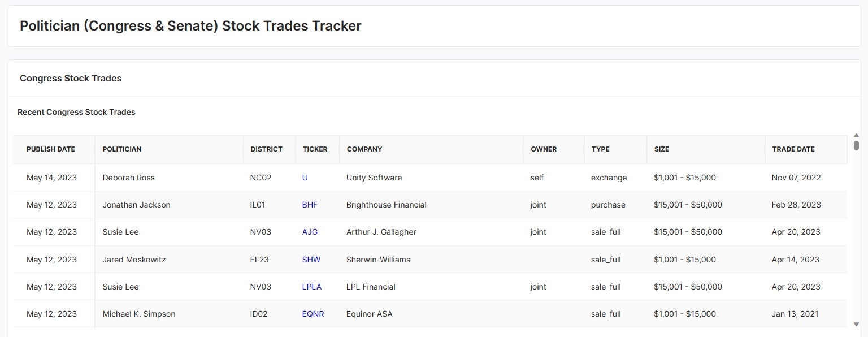Sort by the Trade Date column header
The width and height of the screenshot is (868, 337).
tap(806, 149)
